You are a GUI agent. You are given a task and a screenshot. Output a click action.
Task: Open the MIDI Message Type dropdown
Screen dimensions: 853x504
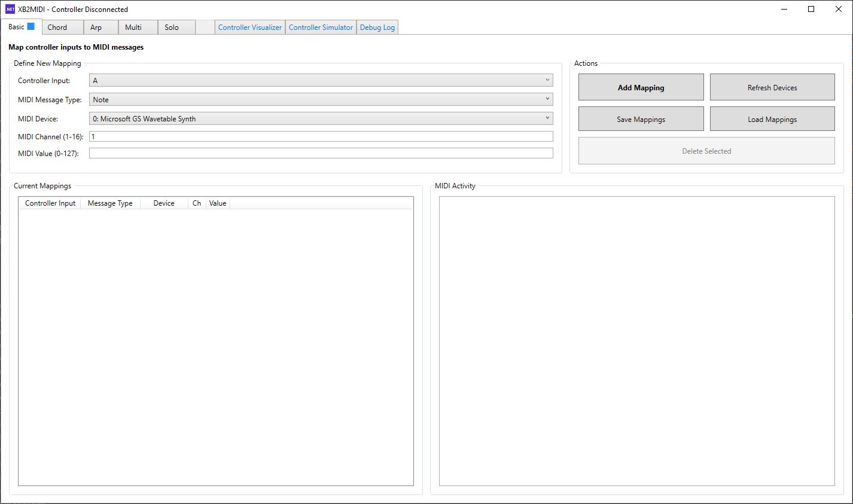321,100
